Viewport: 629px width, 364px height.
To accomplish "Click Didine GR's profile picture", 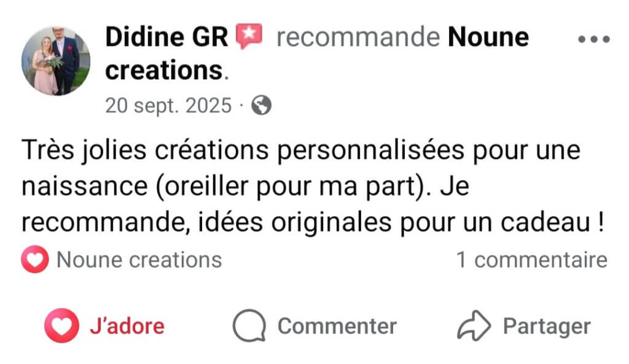I will click(x=55, y=61).
